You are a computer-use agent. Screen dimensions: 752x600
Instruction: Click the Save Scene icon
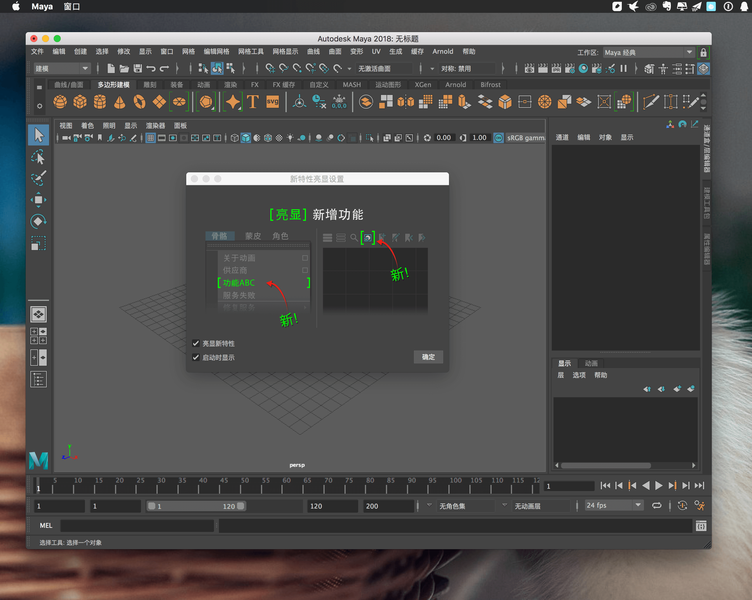(x=138, y=69)
